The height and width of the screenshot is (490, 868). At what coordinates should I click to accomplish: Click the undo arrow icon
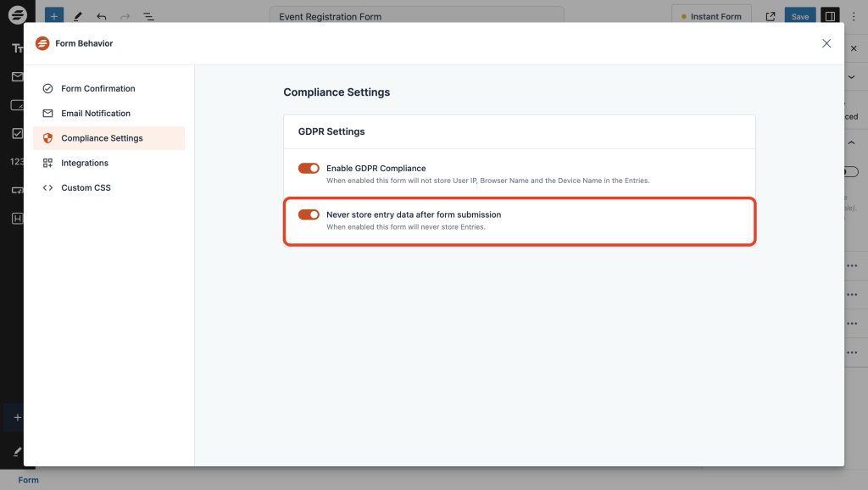point(101,15)
